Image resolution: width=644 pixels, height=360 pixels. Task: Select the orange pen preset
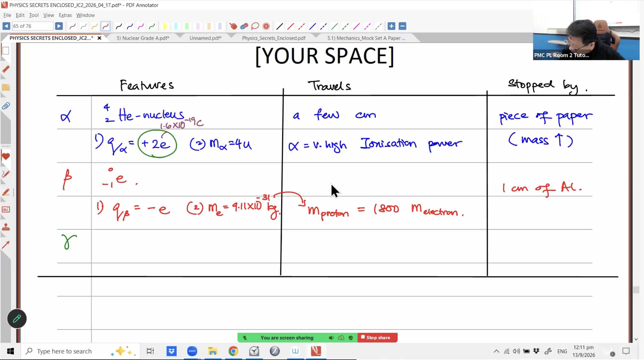(x=94, y=26)
